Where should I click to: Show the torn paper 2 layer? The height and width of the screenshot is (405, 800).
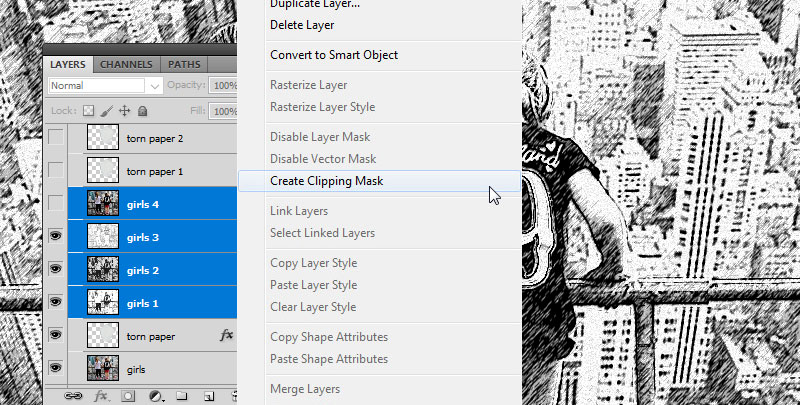(x=56, y=137)
